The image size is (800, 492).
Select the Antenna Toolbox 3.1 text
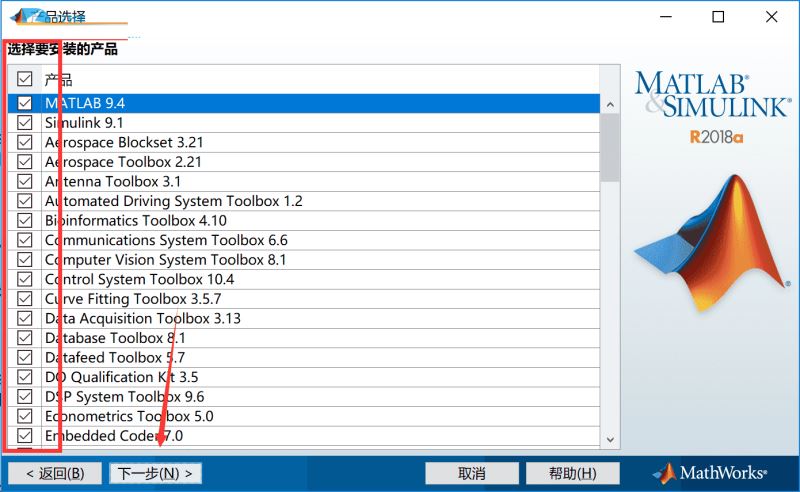(113, 181)
